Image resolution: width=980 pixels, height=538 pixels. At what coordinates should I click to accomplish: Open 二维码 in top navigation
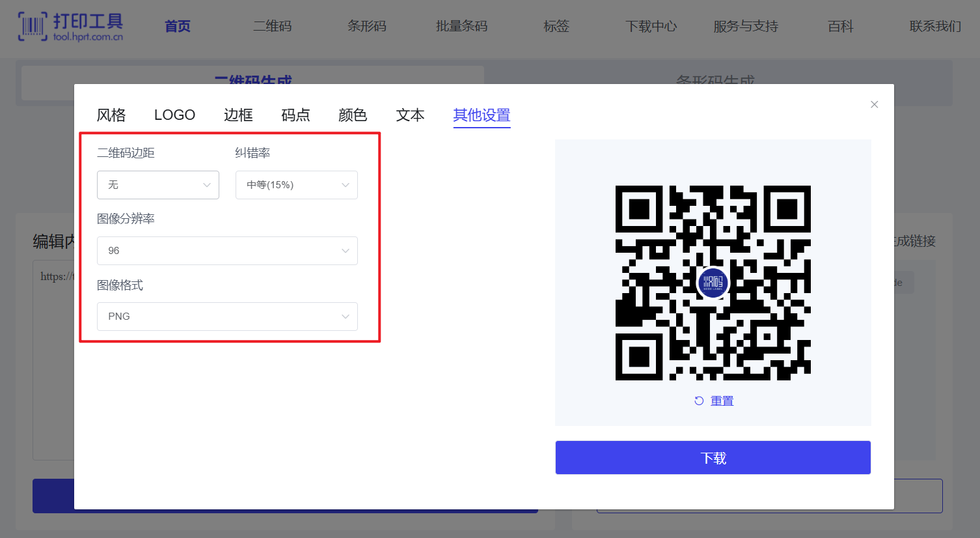click(x=273, y=26)
